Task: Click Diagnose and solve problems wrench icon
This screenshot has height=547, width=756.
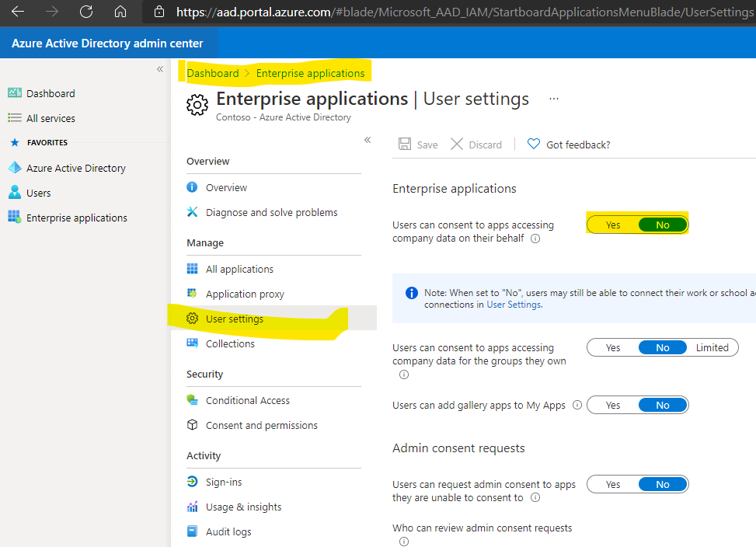Action: (192, 212)
